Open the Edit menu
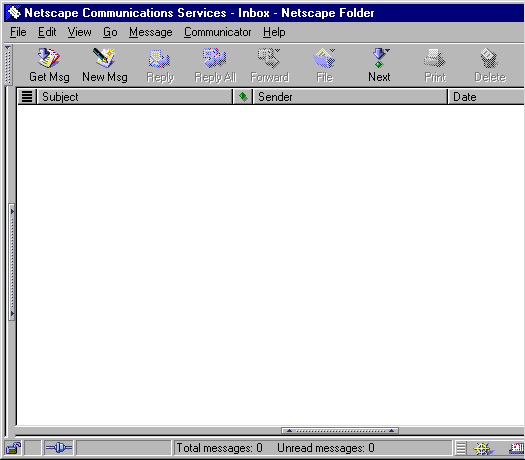 click(x=47, y=32)
